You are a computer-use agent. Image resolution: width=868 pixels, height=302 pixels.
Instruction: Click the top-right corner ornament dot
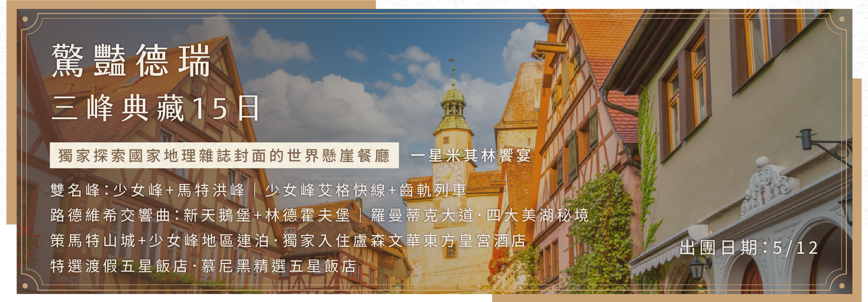(x=842, y=19)
